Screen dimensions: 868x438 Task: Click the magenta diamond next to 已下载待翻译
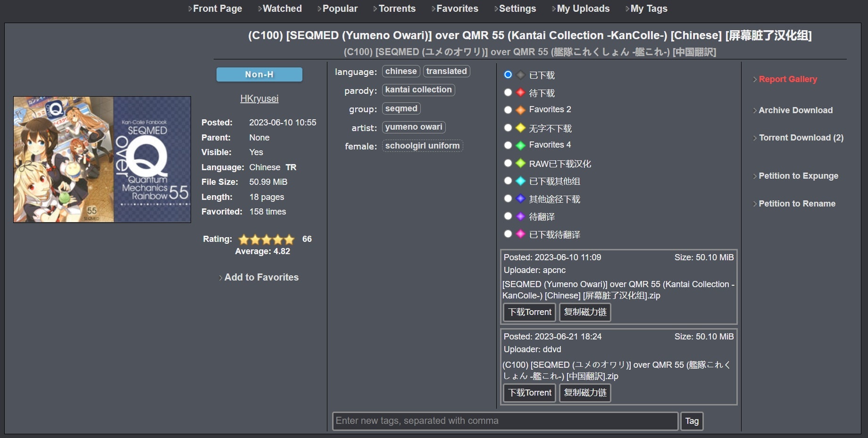520,234
